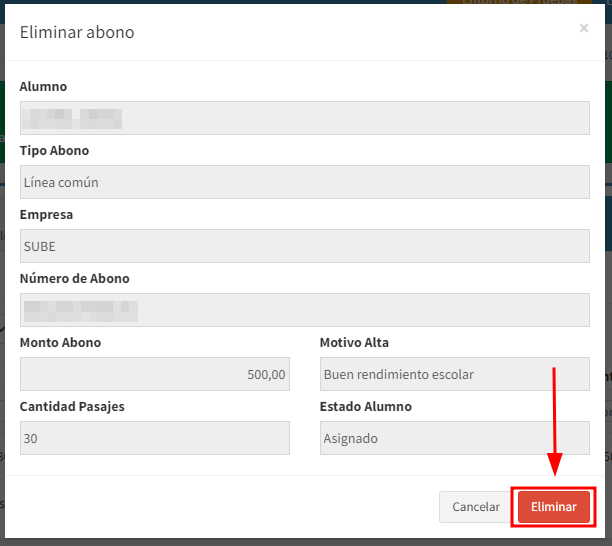This screenshot has height=546, width=612.
Task: Select the Motivo Alta field
Action: coord(455,374)
